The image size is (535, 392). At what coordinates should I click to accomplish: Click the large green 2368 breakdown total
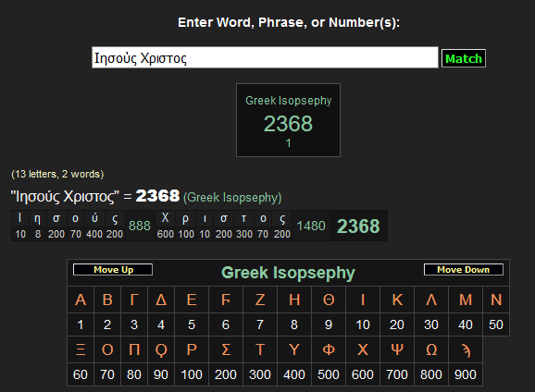[358, 226]
